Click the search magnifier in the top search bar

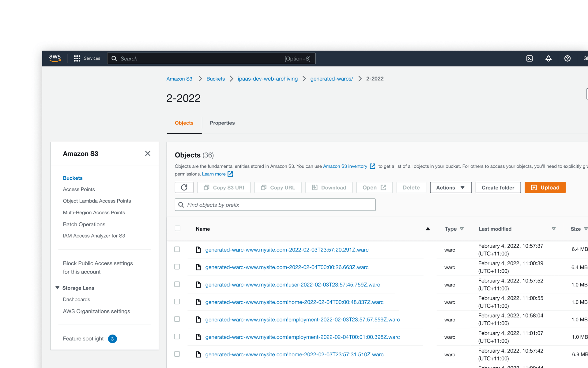pyautogui.click(x=114, y=59)
